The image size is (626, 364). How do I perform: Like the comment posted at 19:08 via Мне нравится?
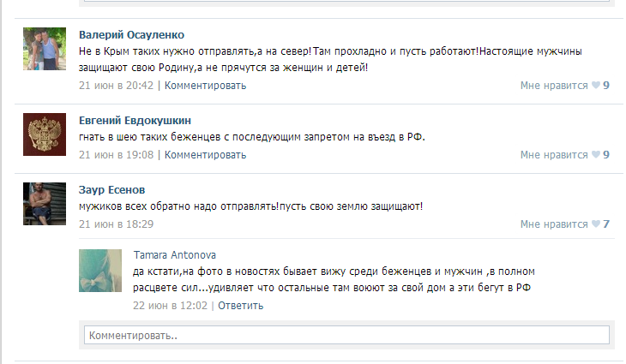pyautogui.click(x=554, y=155)
